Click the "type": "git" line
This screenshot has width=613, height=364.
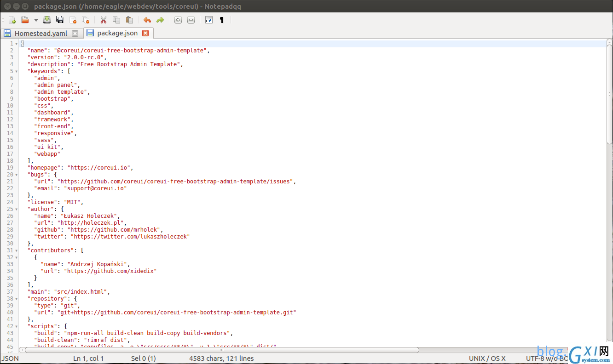pos(57,306)
